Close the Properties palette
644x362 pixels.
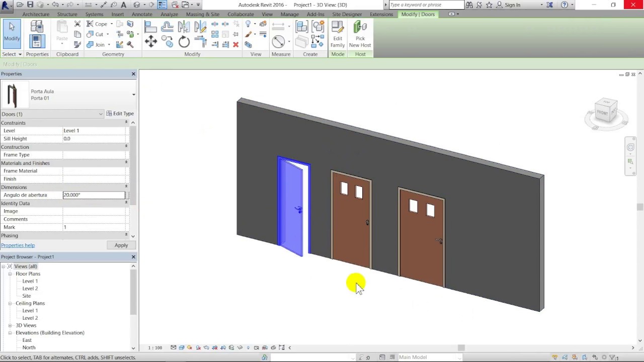133,74
